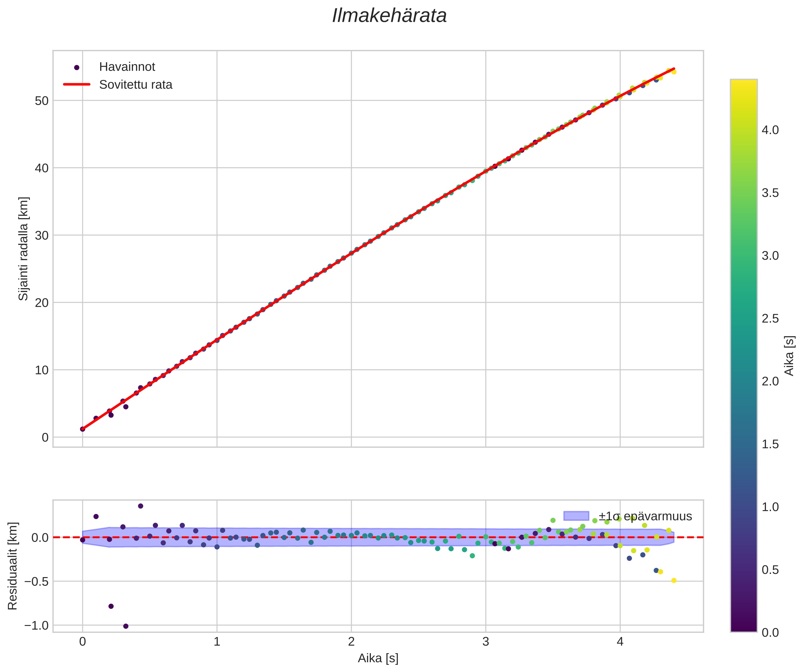803x672 pixels.
Task: Click the highest purple residual point
Action: tap(140, 506)
